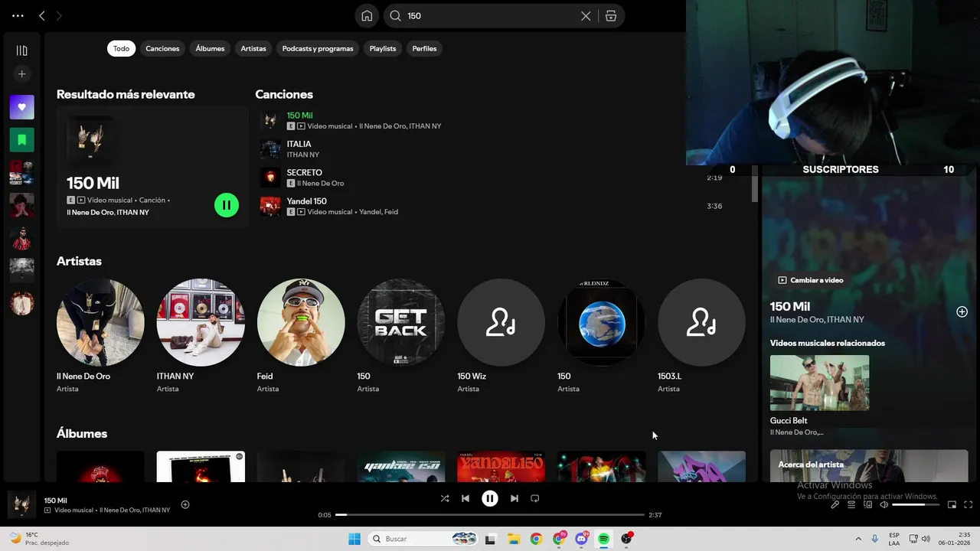Add current track to Liked Songs in player bar
The image size is (980, 551).
tap(185, 504)
